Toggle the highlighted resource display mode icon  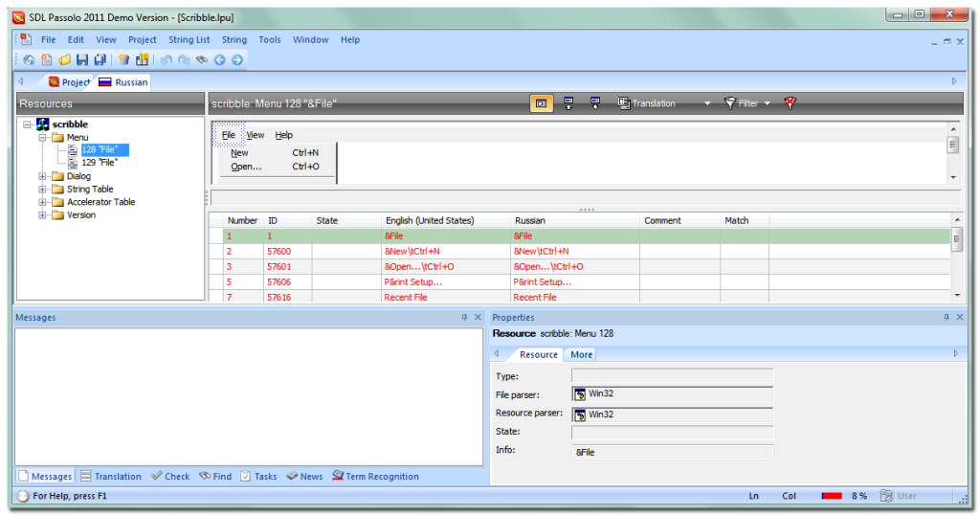point(542,103)
